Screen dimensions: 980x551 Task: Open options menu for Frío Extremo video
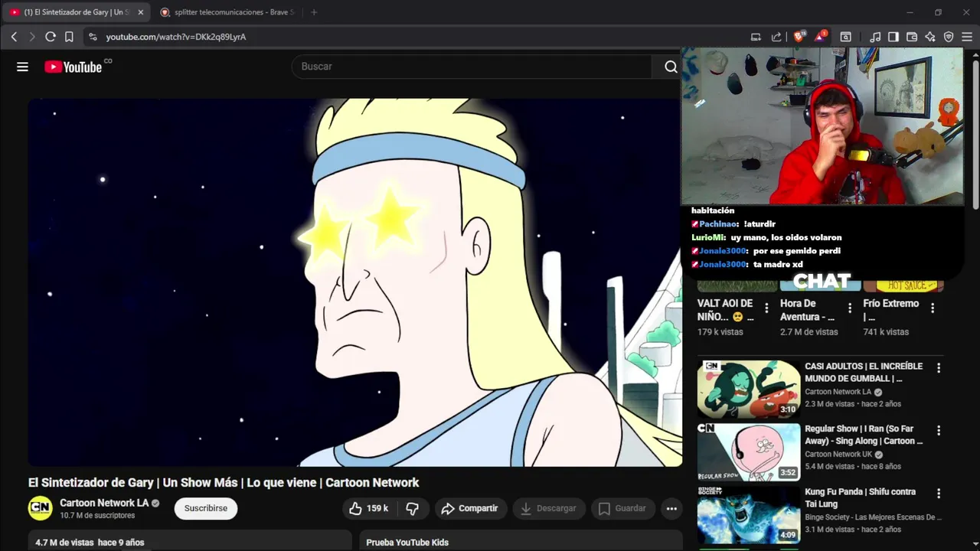[933, 308]
